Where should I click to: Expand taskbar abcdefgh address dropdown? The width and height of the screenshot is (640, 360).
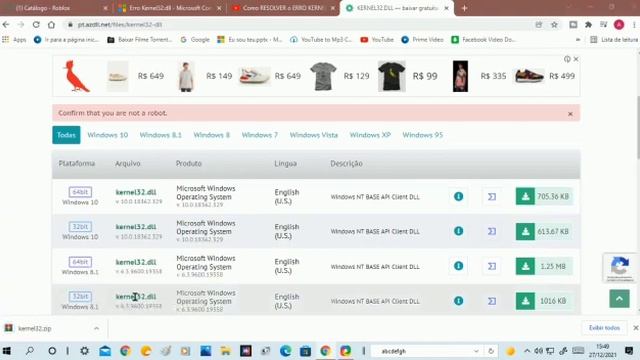476,351
